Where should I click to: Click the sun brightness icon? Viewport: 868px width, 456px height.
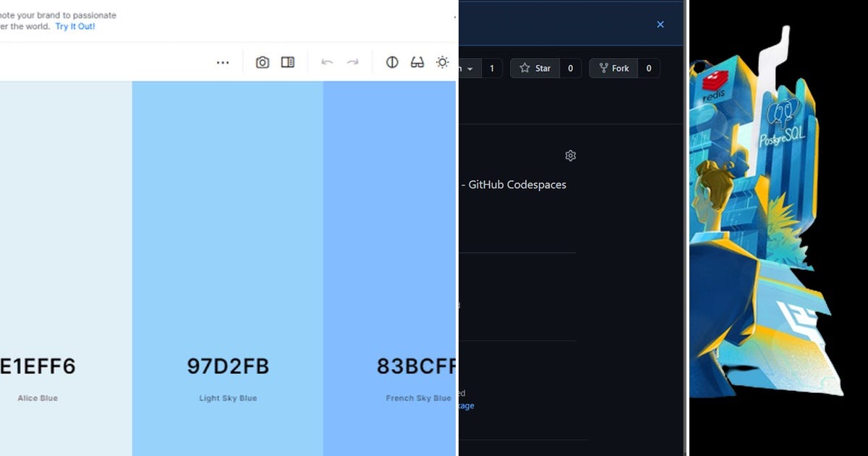442,62
